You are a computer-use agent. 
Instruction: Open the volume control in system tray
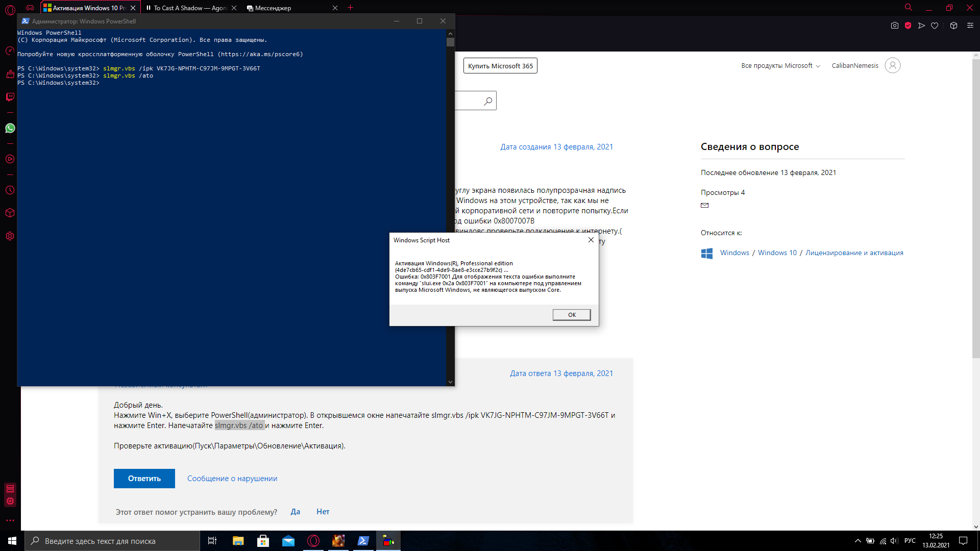(894, 541)
